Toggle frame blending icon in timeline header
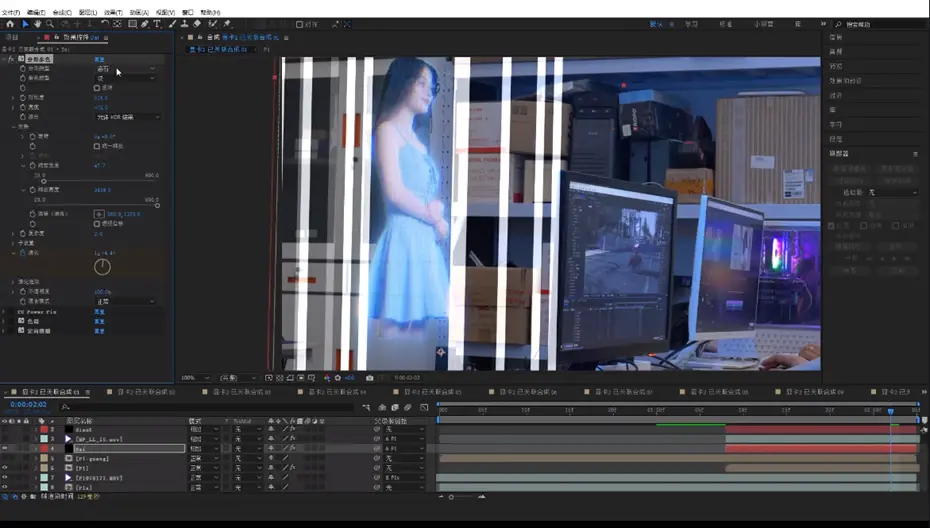Image resolution: width=930 pixels, height=528 pixels. 395,408
